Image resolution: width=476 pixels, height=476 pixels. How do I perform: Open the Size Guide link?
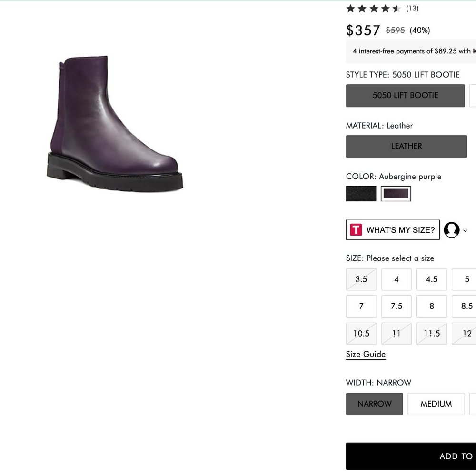[x=366, y=354]
